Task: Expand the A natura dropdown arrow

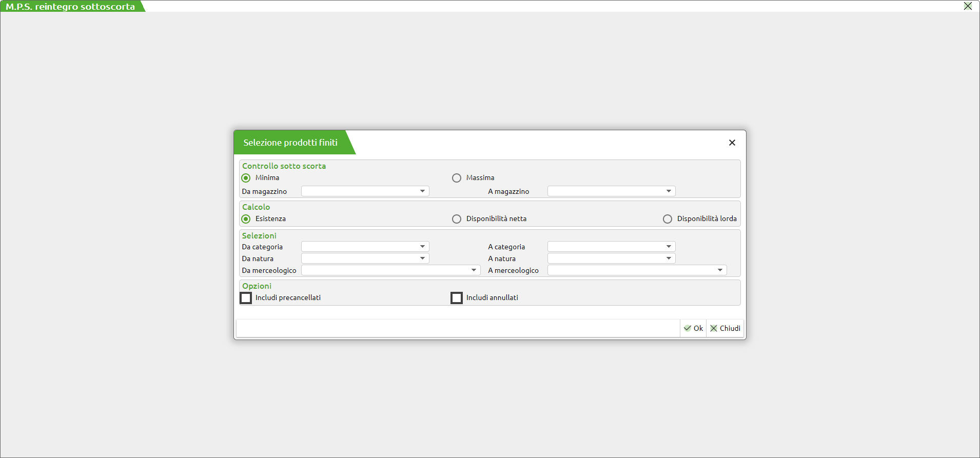Action: [669, 258]
